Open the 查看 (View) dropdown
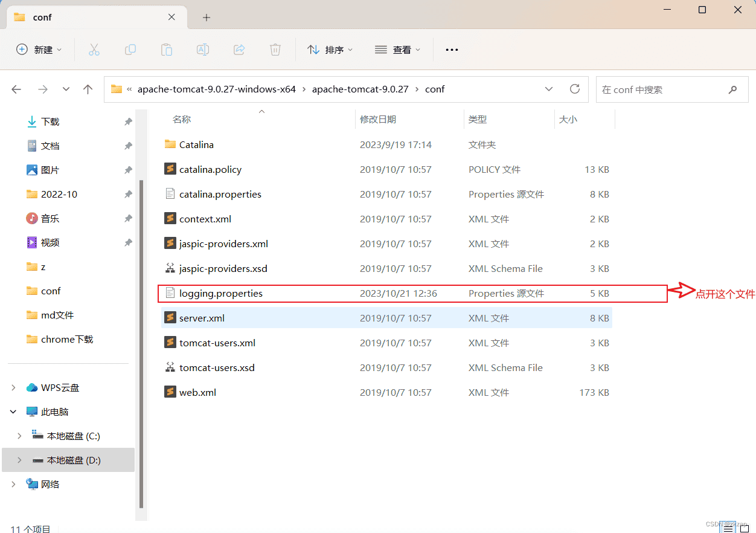This screenshot has height=533, width=756. [398, 50]
